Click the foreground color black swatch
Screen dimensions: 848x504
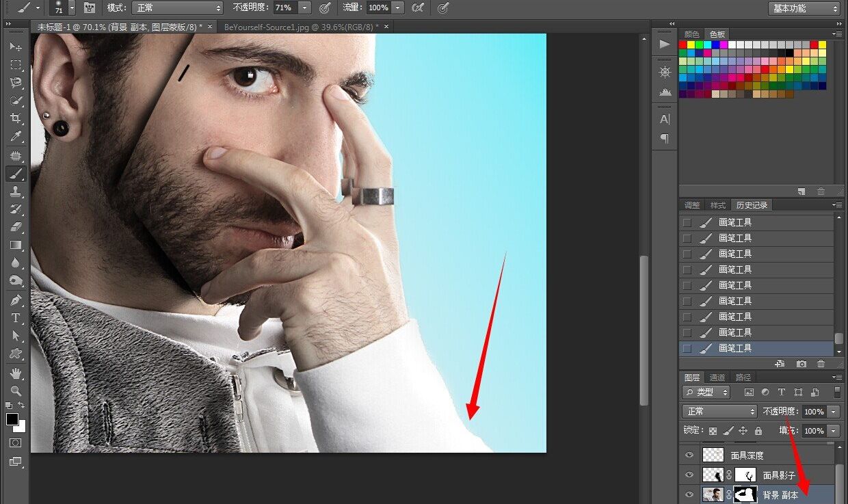point(12,419)
